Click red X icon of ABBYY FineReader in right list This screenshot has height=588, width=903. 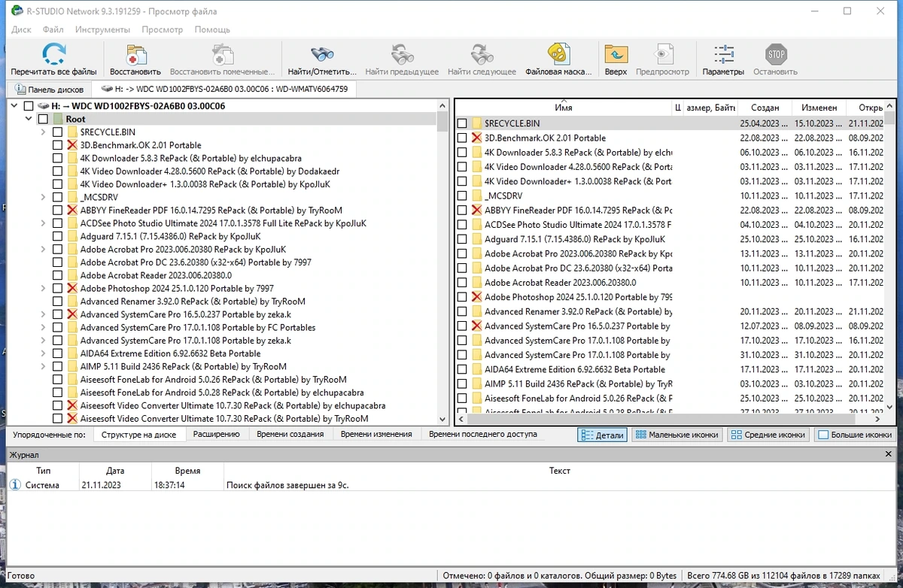476,210
